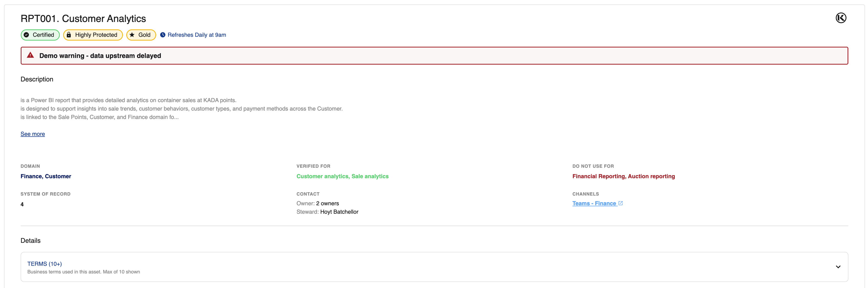Click the CHANNELS label
868x288 pixels.
585,194
